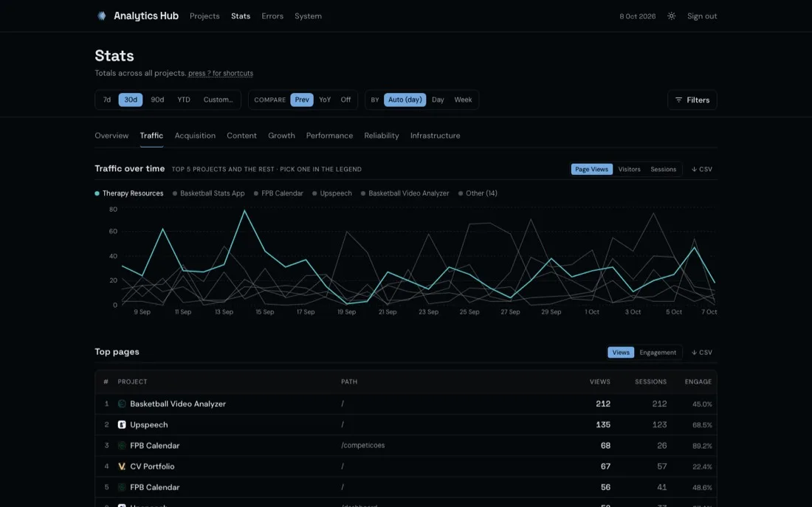The image size is (812, 507).
Task: Download the Traffic over time CSV
Action: tap(702, 169)
